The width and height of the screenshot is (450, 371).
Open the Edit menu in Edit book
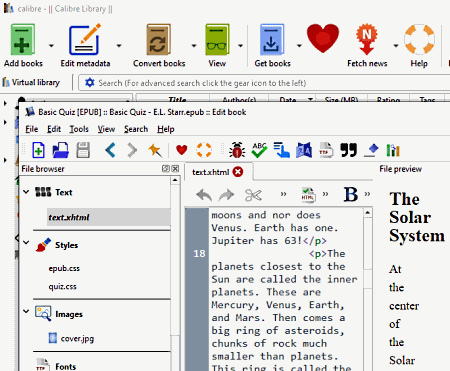click(x=54, y=129)
